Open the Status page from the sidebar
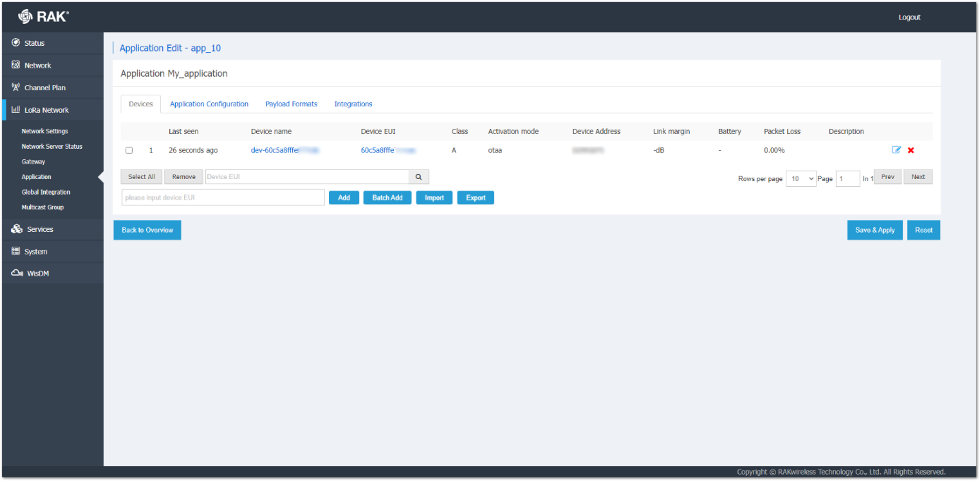The image size is (980, 481). pos(34,43)
